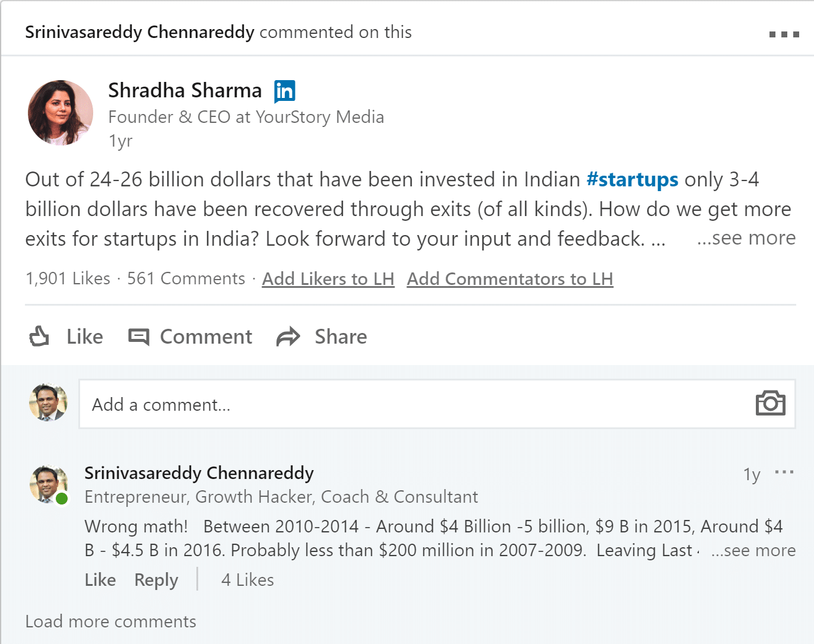Open comment options three-dot menu
Viewport: 814px width, 644px height.
(784, 472)
